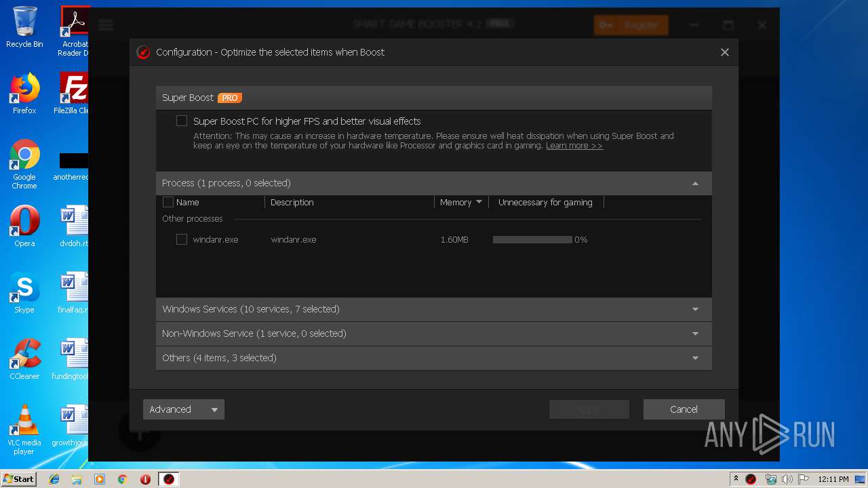Open Chrome from the taskbar

pos(123,479)
